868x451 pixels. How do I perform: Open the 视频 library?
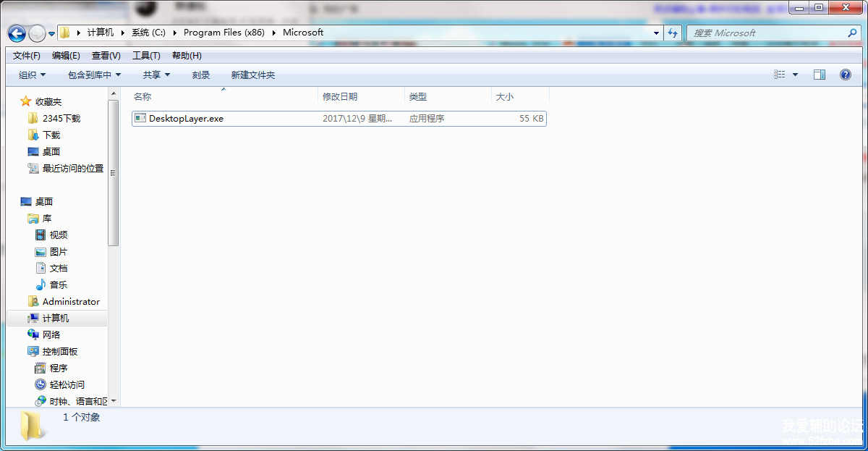coord(59,235)
